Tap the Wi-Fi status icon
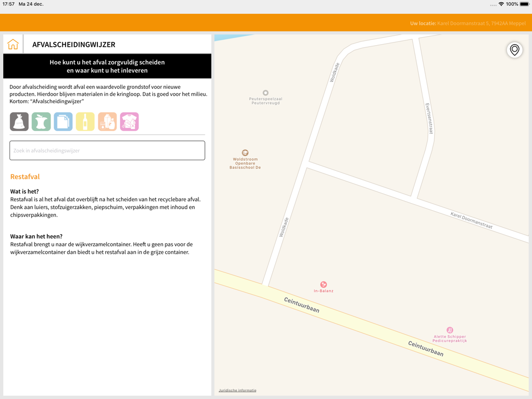Screen dimensions: 532x399 tap(501, 4)
